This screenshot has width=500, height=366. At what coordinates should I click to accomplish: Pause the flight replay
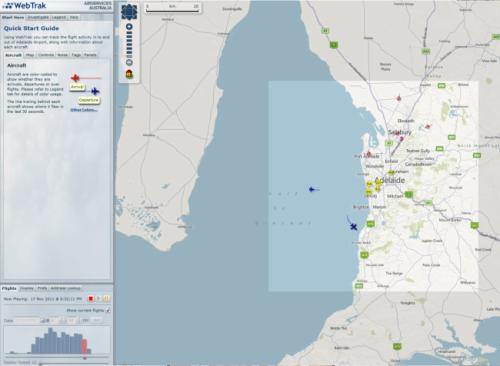click(106, 299)
